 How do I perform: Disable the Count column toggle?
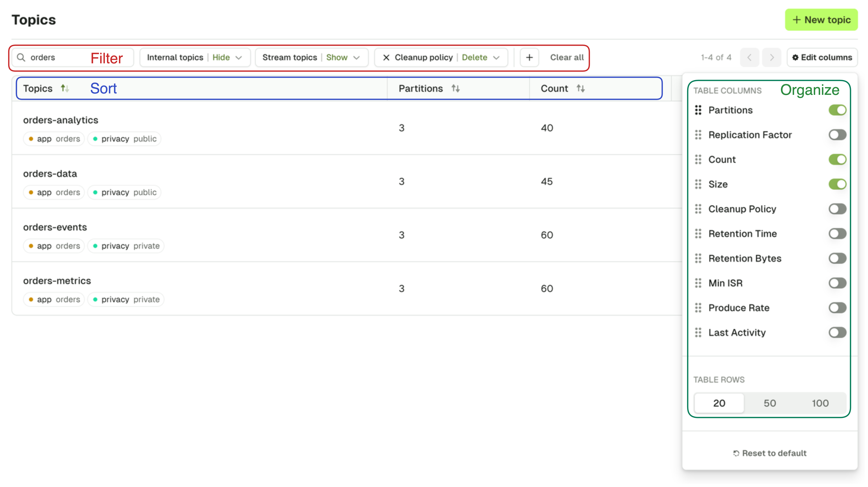point(837,159)
